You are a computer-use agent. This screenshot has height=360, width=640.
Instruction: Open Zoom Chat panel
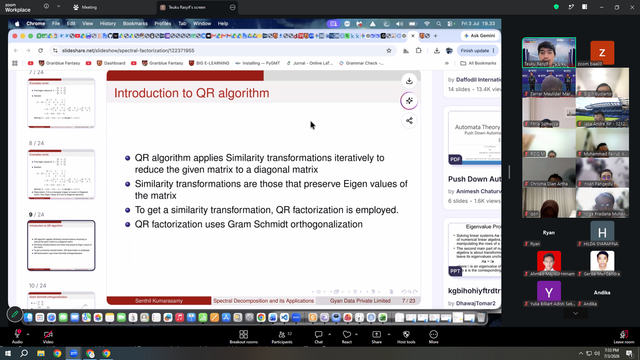click(318, 337)
